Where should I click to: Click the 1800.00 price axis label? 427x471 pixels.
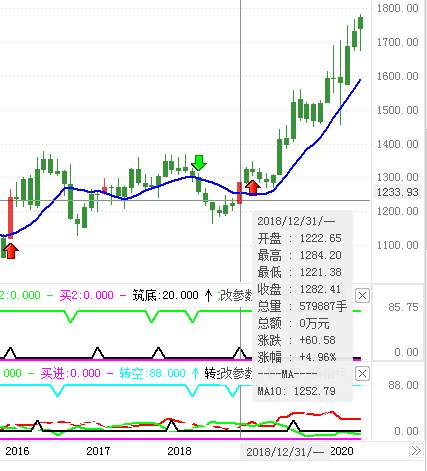[x=398, y=8]
